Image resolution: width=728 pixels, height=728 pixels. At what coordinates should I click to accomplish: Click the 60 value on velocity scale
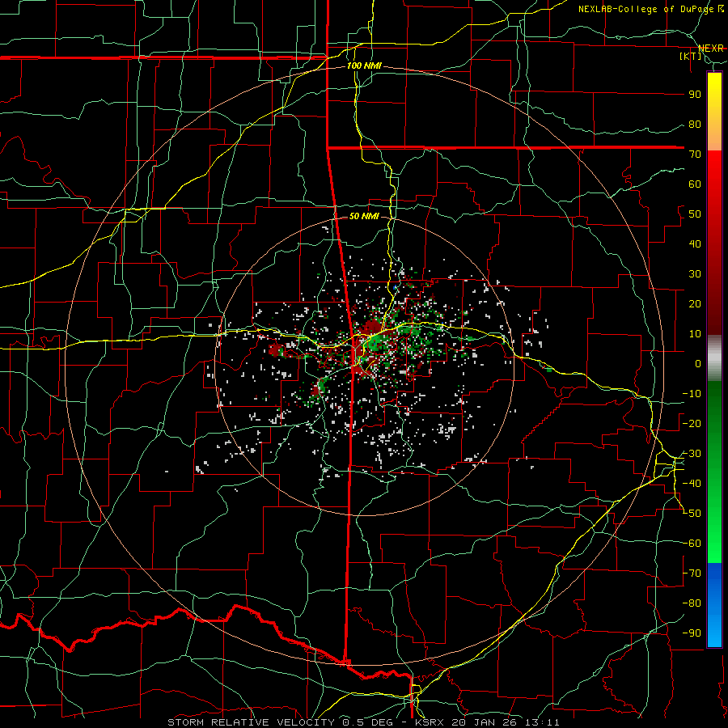pyautogui.click(x=695, y=184)
